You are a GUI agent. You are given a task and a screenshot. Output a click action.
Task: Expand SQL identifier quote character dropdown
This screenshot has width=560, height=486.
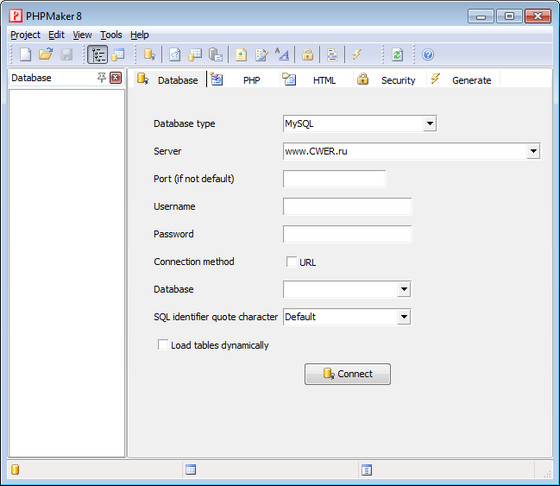pos(404,317)
